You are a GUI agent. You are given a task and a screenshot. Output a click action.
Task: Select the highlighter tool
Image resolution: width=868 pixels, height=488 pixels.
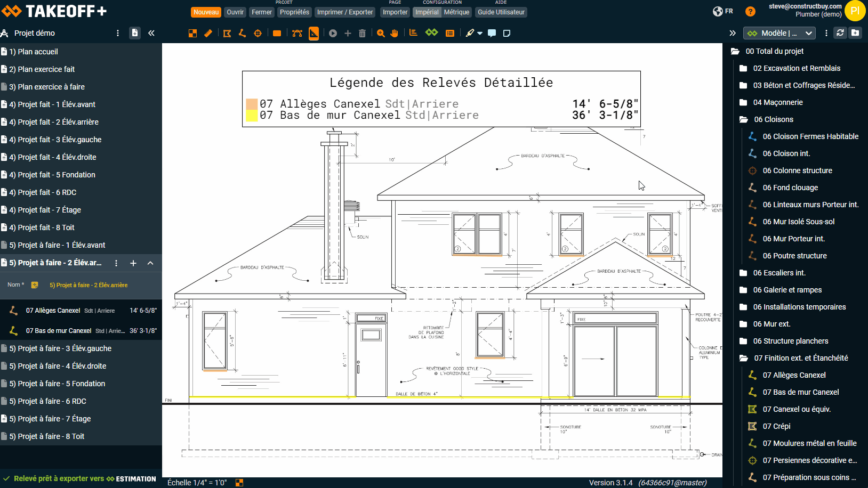click(x=470, y=33)
